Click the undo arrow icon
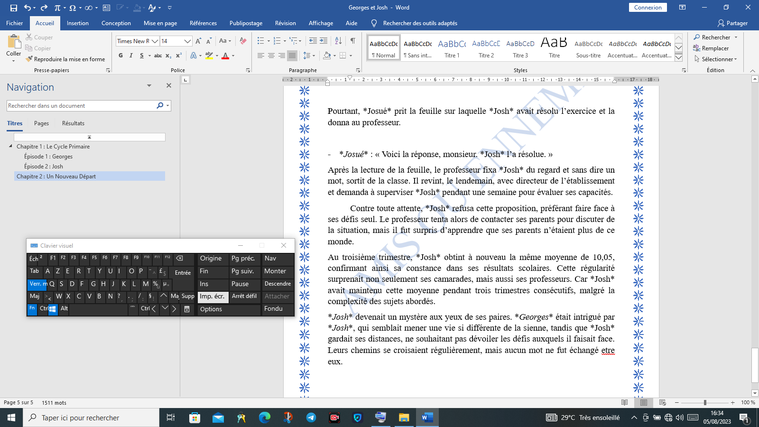This screenshot has width=759, height=427. pos(26,7)
